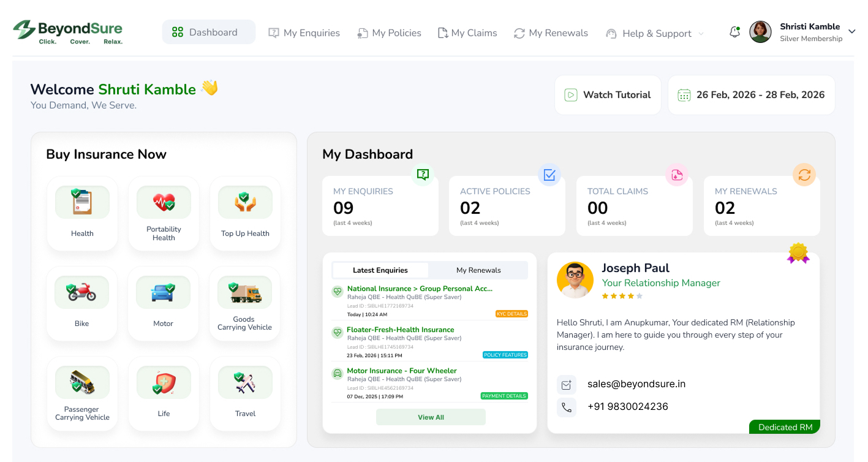Click the Active Policies checkmark icon
This screenshot has height=462, width=868.
pyautogui.click(x=549, y=175)
